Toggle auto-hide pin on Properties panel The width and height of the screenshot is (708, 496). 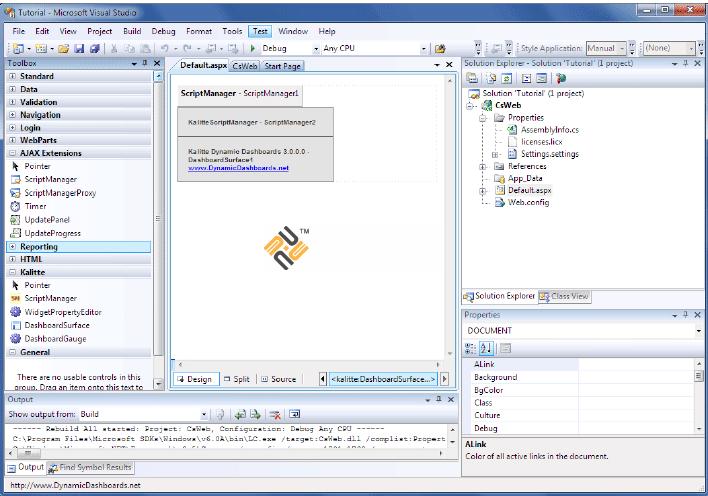(x=685, y=314)
